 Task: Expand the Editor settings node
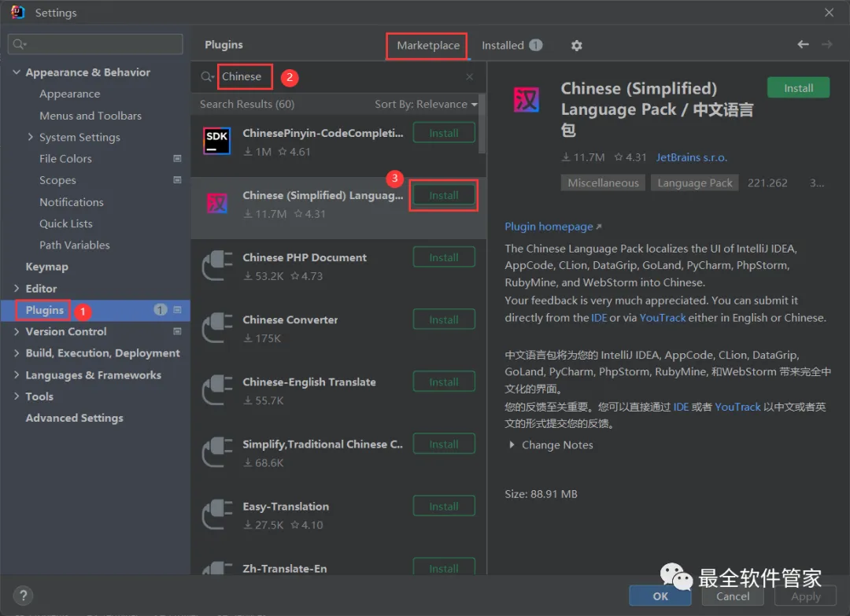[x=17, y=288]
